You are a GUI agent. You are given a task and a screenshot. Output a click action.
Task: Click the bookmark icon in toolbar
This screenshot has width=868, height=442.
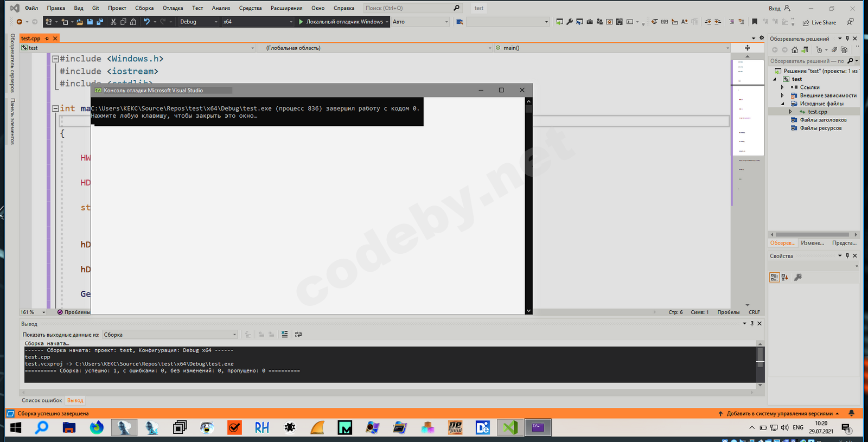(755, 22)
